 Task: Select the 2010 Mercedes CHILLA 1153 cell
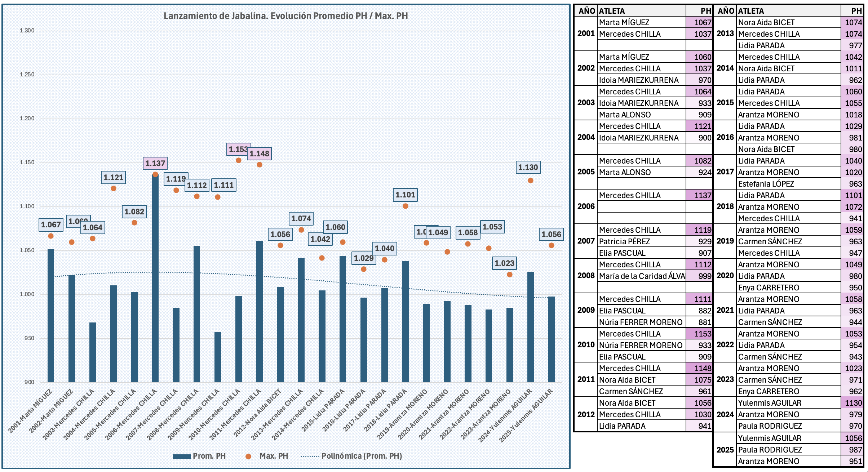click(700, 334)
